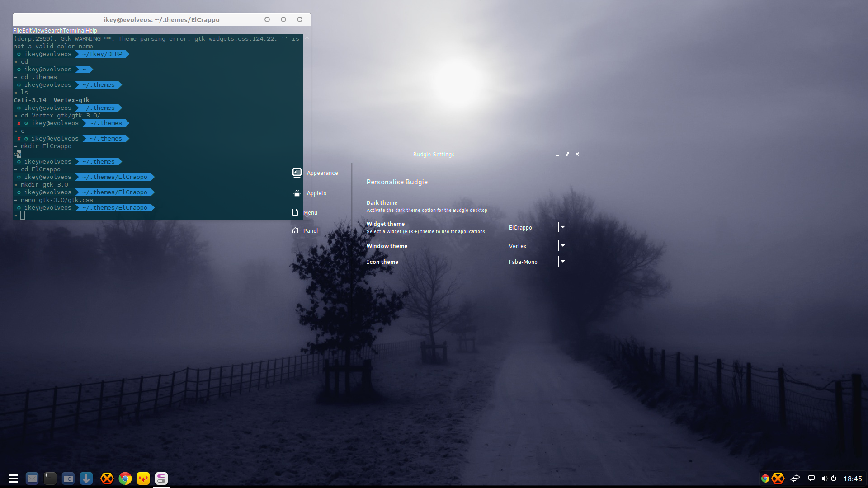Open the Budgie main menu hamburger icon
Image resolution: width=868 pixels, height=488 pixels.
pos(13,478)
